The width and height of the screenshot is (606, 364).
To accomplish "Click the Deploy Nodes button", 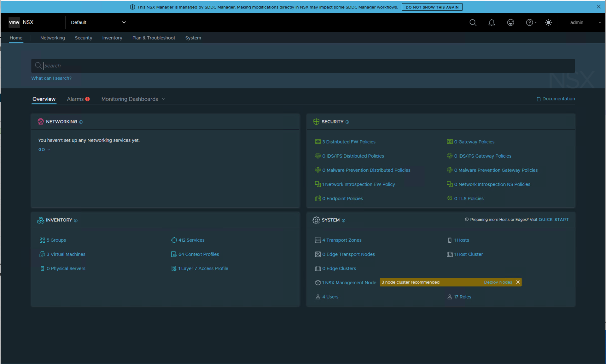I will pyautogui.click(x=498, y=282).
